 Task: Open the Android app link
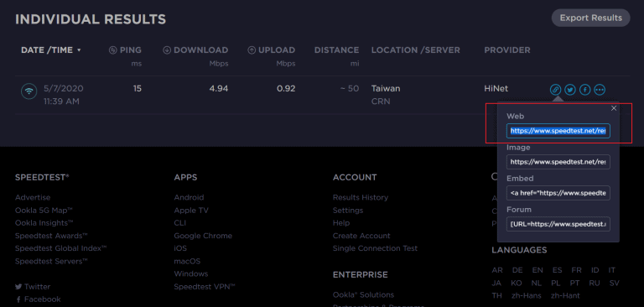[x=189, y=198]
